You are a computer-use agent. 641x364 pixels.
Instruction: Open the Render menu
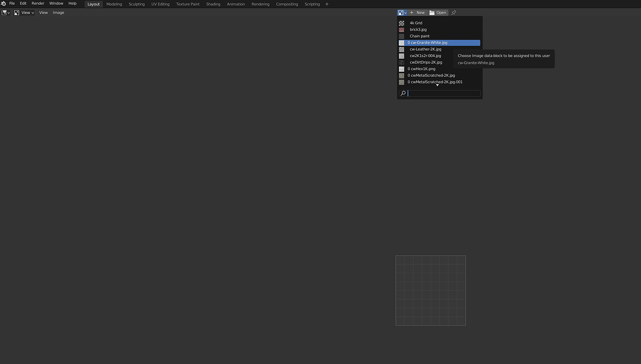(x=38, y=3)
